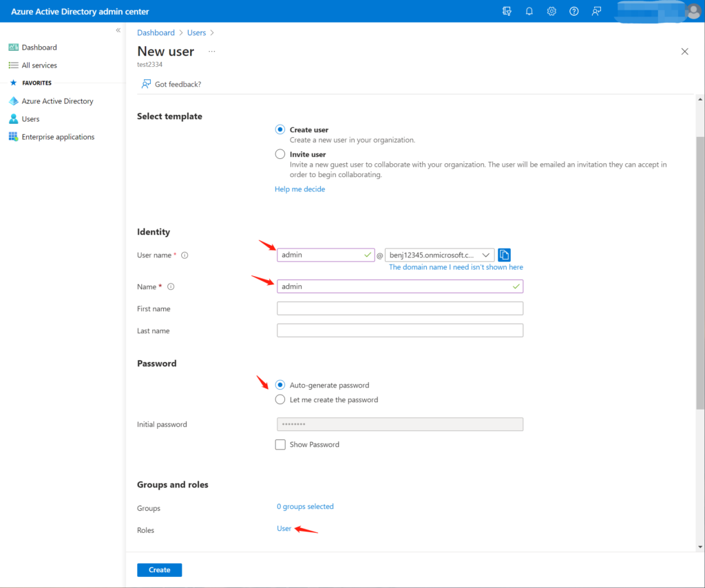Viewport: 705px width, 588px height.
Task: Click domain name isn't shown here link
Action: click(x=456, y=267)
